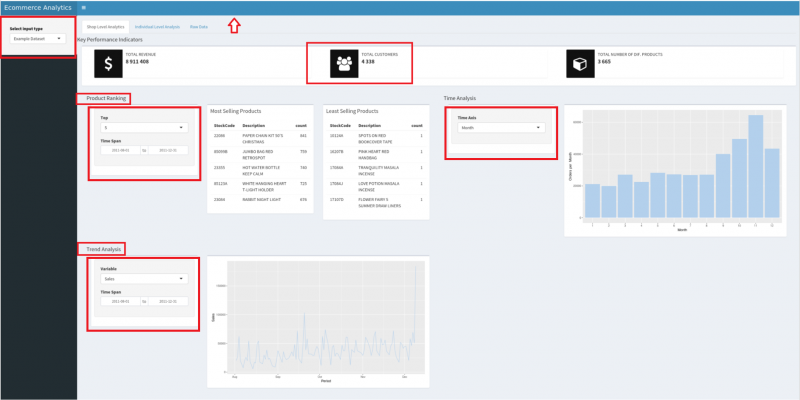Click Product Ranking start date field
The width and height of the screenshot is (800, 400).
(122, 150)
